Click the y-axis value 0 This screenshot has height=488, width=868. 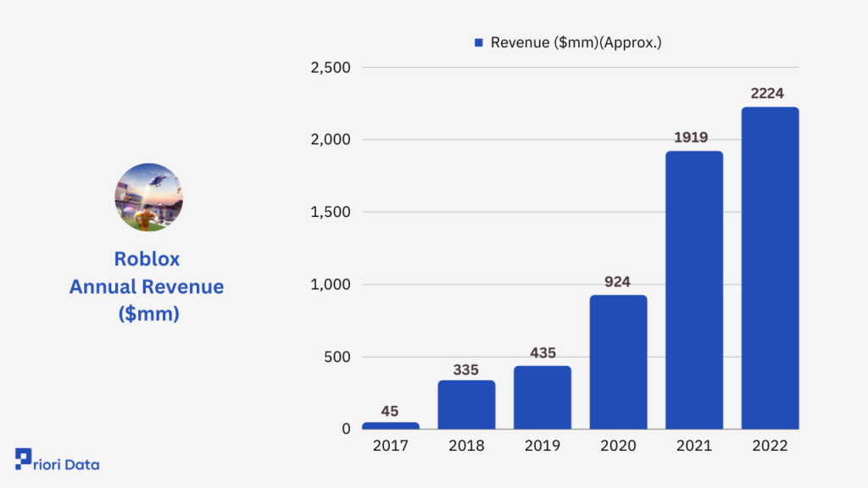[346, 429]
